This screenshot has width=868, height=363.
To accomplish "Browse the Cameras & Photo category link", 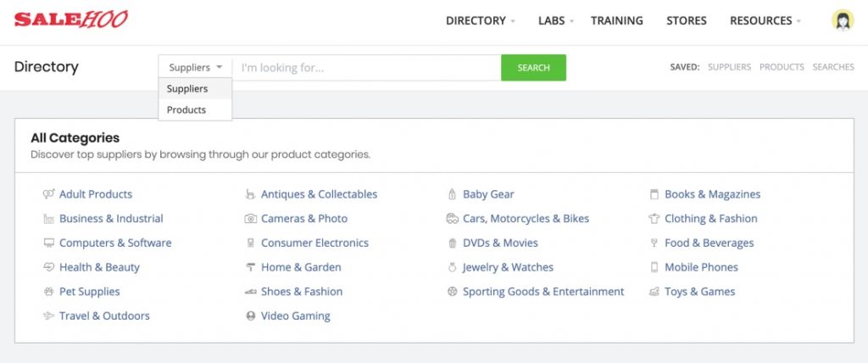I will click(x=304, y=218).
